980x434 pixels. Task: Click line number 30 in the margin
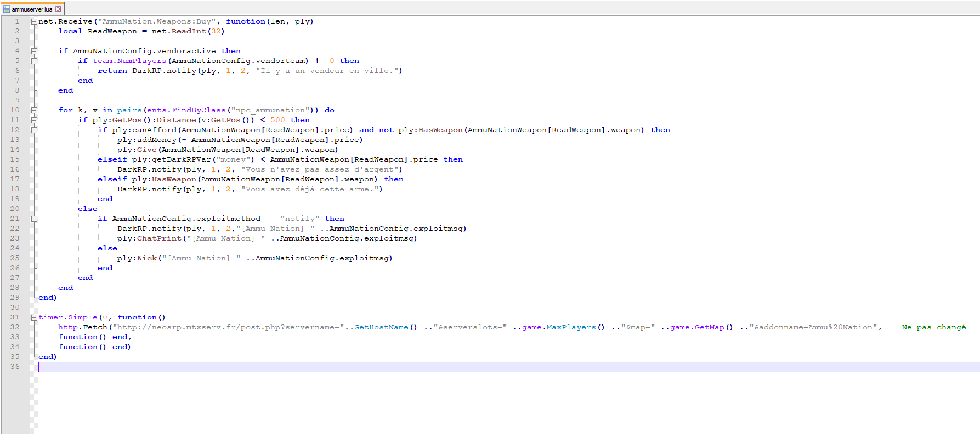pos(15,307)
